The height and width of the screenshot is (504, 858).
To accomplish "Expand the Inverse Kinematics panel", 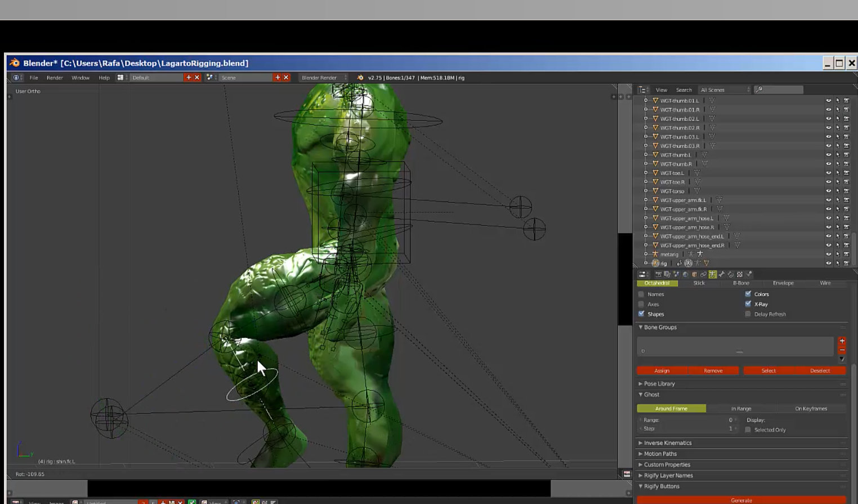I will click(668, 443).
